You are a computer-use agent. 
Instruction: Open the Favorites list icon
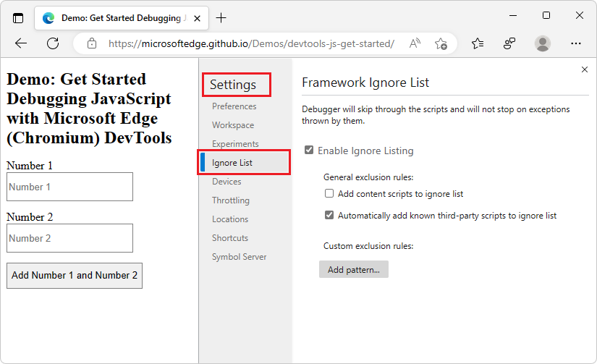pyautogui.click(x=478, y=43)
